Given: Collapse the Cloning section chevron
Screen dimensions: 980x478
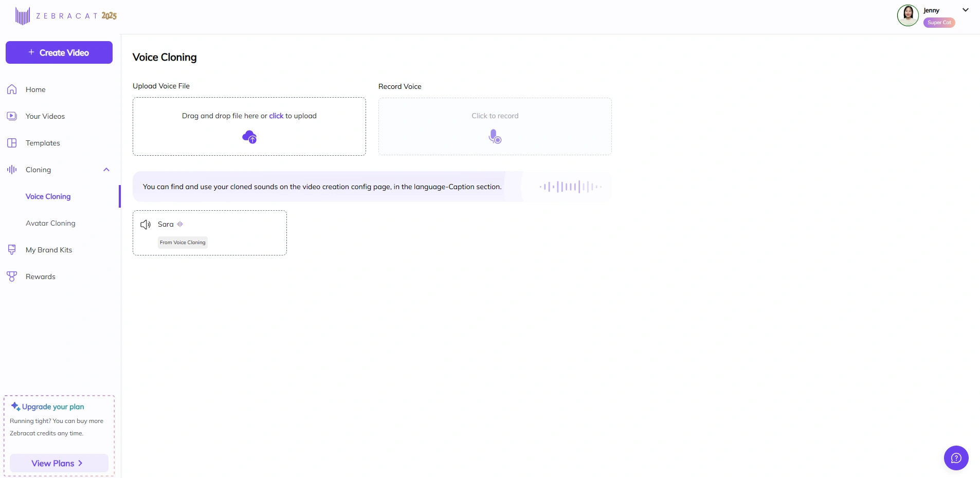Looking at the screenshot, I should pos(106,170).
